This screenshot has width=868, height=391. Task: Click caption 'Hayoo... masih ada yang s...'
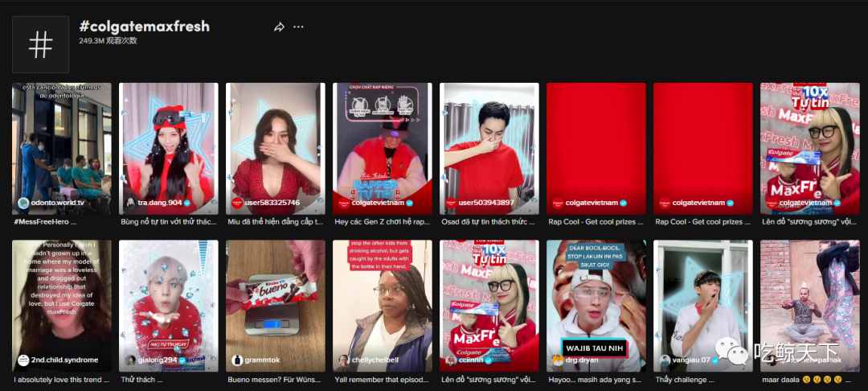tap(595, 380)
